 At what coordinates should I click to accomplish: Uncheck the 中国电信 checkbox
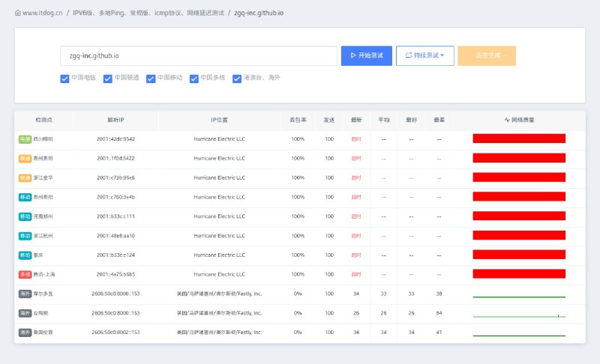64,78
